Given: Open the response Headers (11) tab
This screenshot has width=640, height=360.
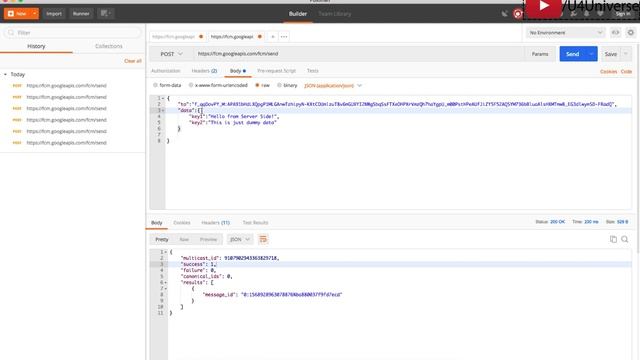Looking at the screenshot, I should (x=216, y=223).
